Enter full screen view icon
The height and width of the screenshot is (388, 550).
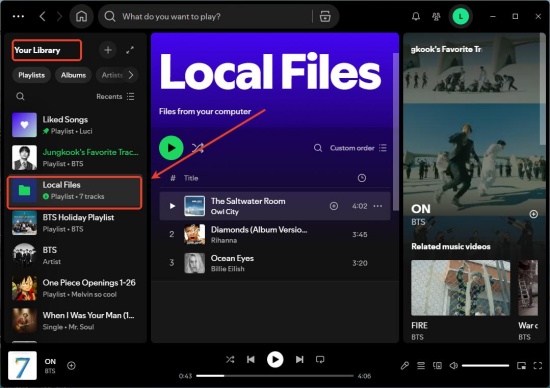pos(538,366)
